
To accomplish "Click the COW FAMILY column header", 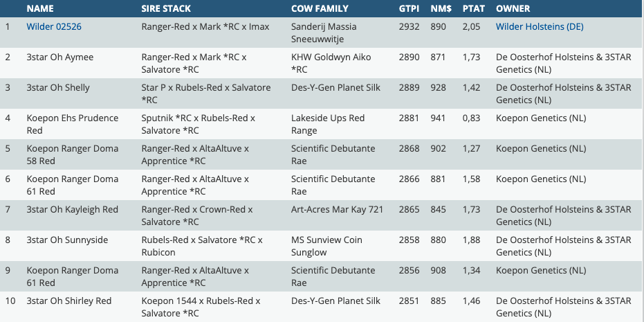I will 320,9.
